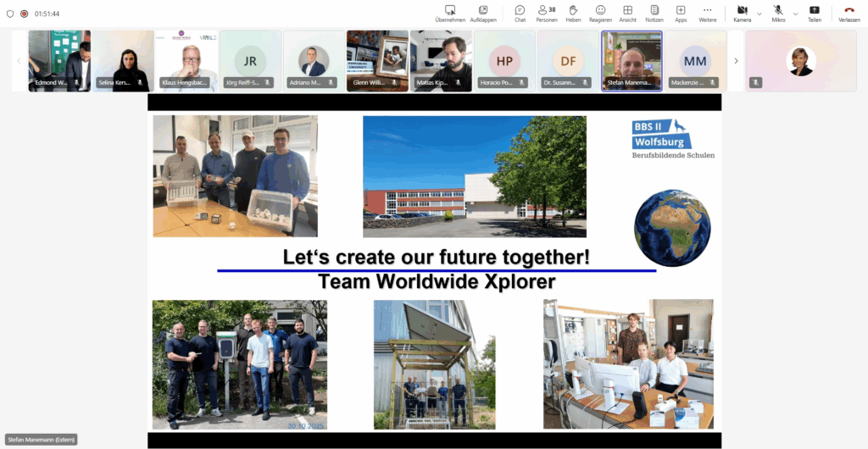
Task: Expand the microphone options dropdown arrow
Action: click(x=795, y=14)
